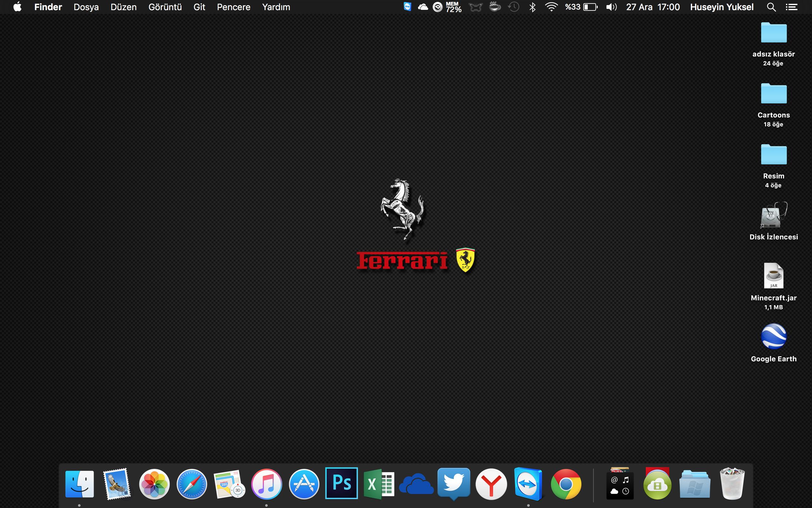Open Spotlight search magnifier

pos(771,7)
